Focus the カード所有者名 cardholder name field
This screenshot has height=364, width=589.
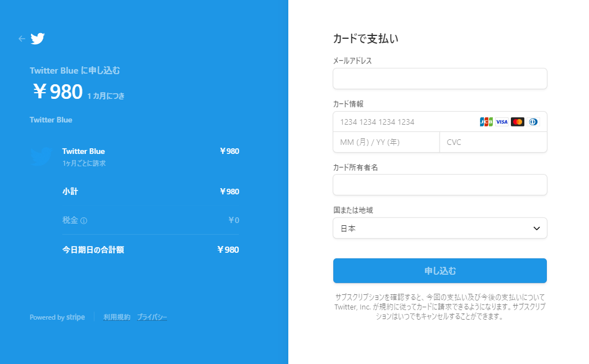[440, 185]
